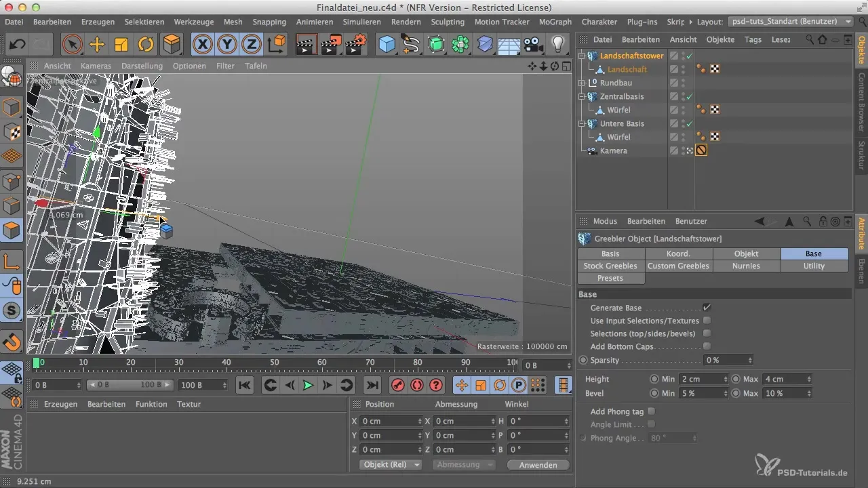Open viewport Kameras menu
This screenshot has width=868, height=488.
point(96,66)
